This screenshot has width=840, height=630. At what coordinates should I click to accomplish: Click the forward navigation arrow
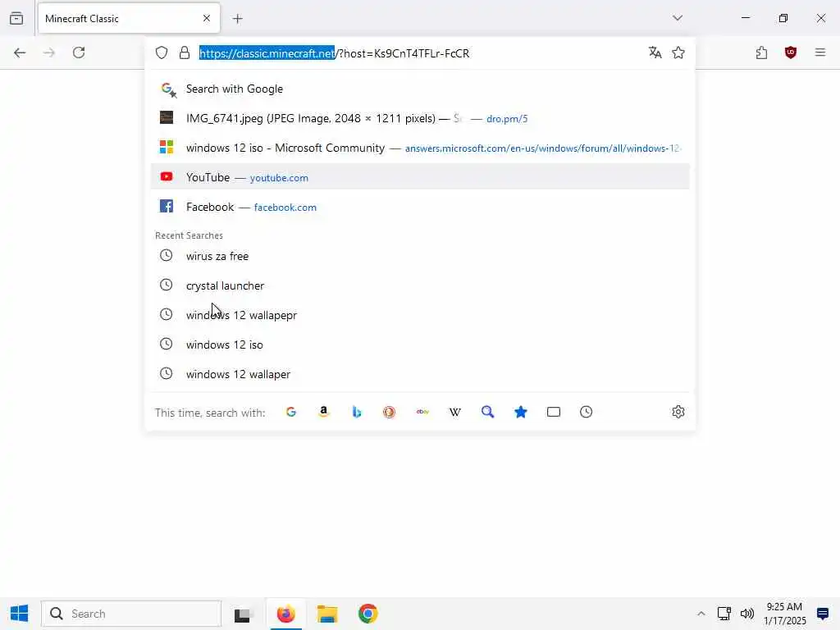[x=49, y=52]
